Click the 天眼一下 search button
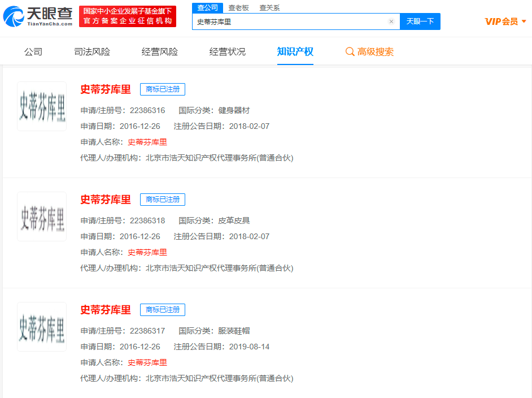Image resolution: width=532 pixels, height=398 pixels. coord(420,21)
